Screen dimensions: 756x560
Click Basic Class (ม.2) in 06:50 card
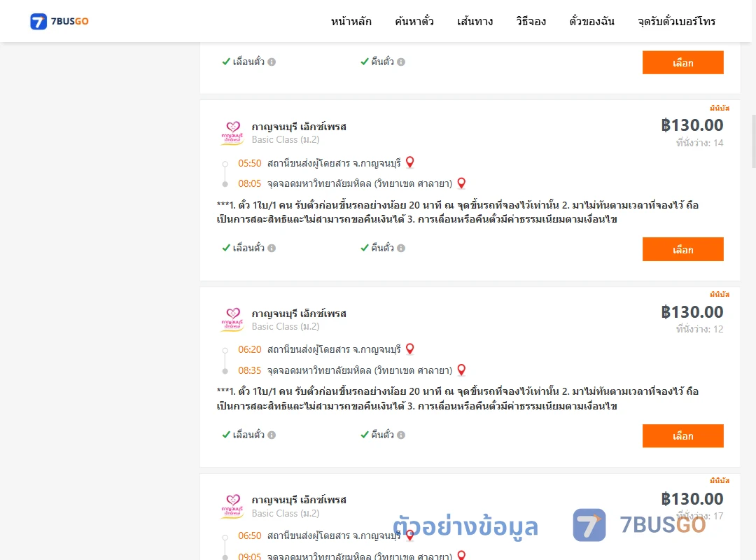point(286,513)
